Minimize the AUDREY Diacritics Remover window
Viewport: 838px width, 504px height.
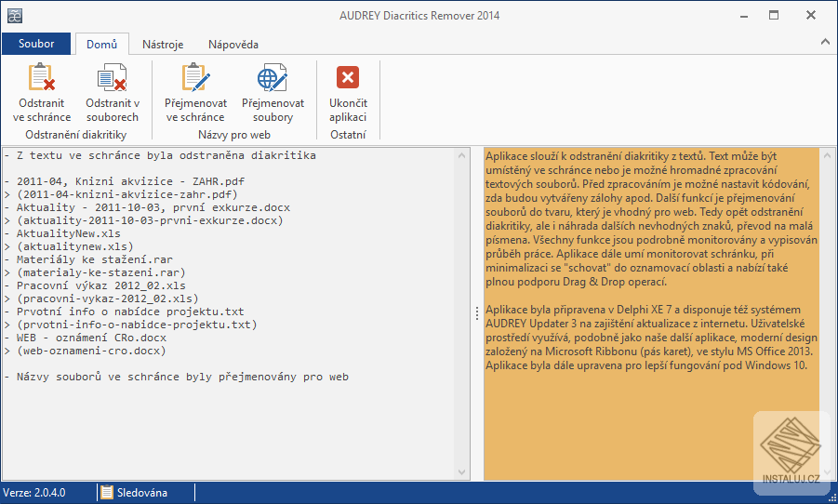(743, 16)
